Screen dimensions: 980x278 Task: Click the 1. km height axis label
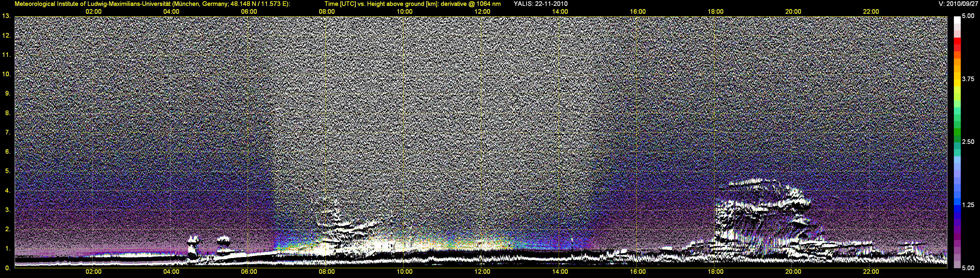pos(8,248)
